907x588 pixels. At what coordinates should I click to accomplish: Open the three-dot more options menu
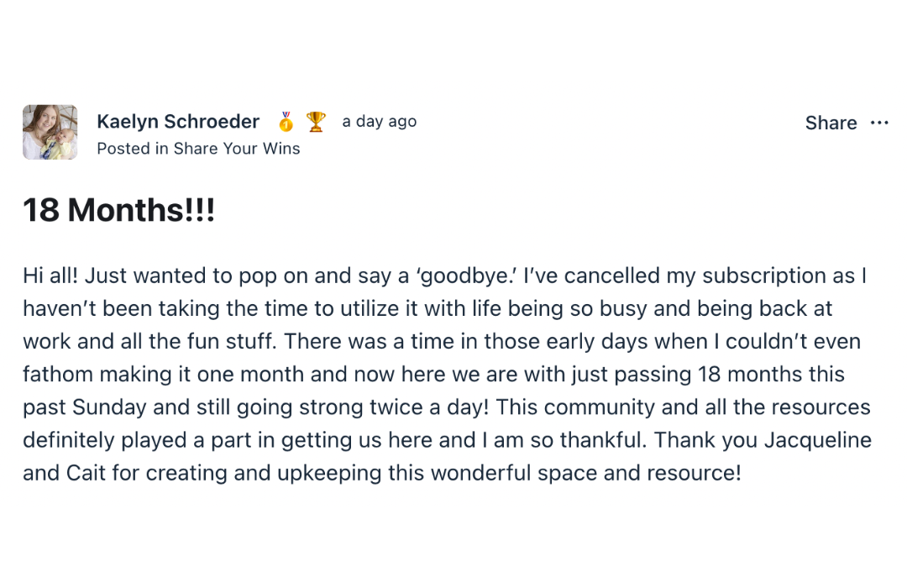click(879, 123)
